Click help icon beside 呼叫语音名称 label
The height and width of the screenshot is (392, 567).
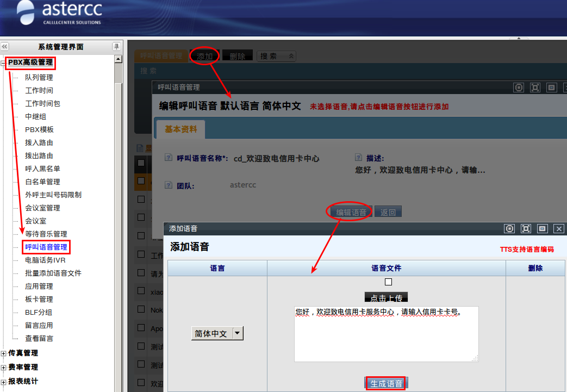(169, 158)
